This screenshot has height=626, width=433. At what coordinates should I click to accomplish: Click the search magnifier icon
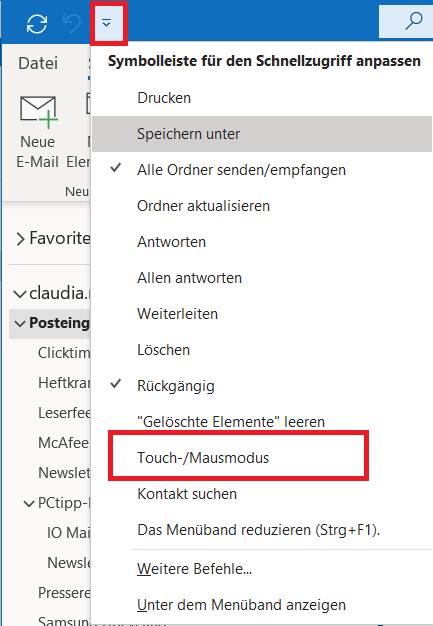pos(413,21)
